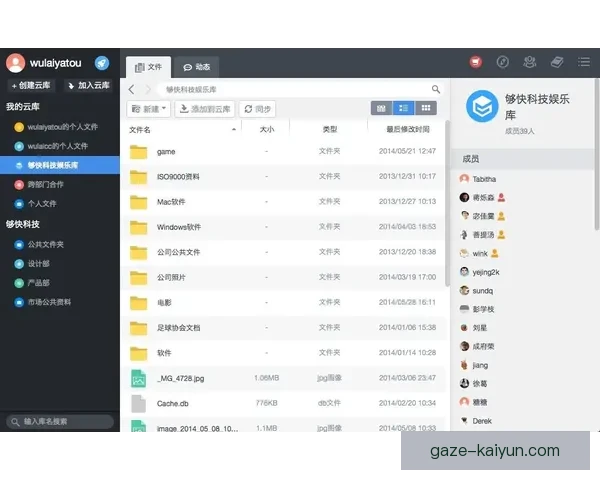Click the members panel scrollbar

click(x=597, y=154)
